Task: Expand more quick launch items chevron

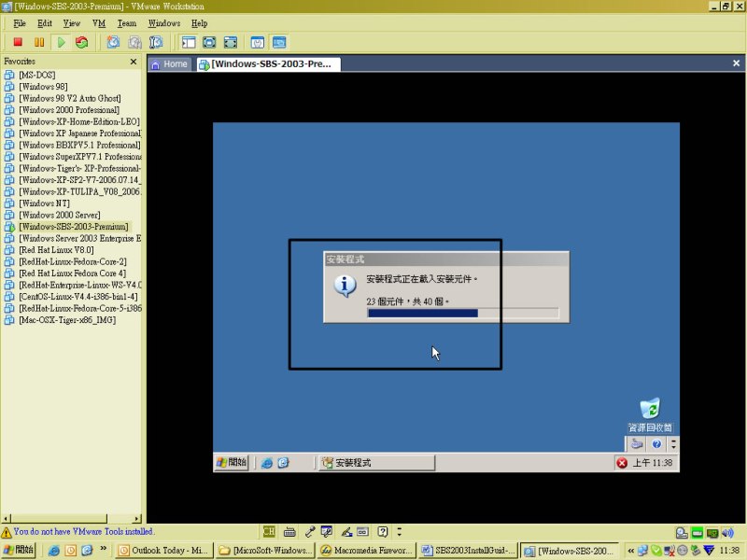Action: [104, 549]
